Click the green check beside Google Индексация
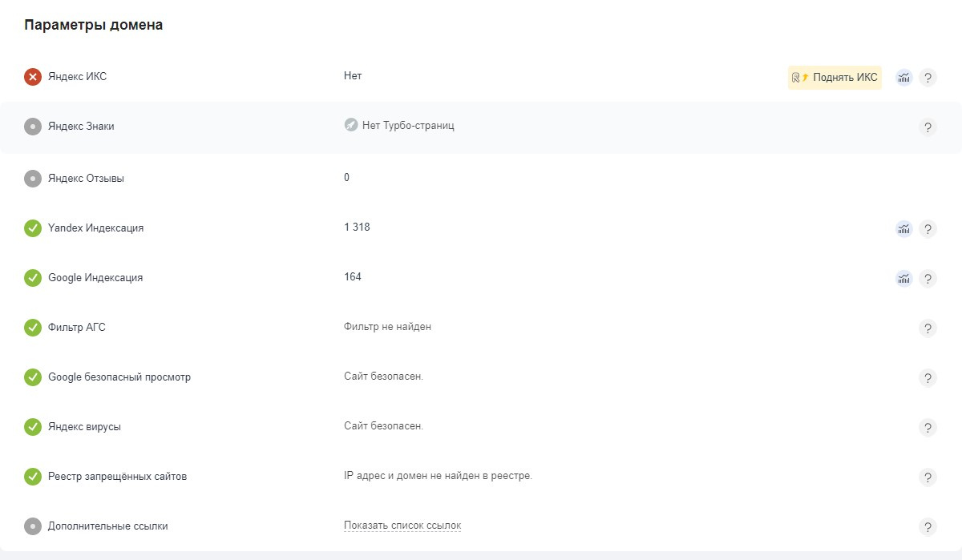This screenshot has height=560, width=962. (33, 278)
